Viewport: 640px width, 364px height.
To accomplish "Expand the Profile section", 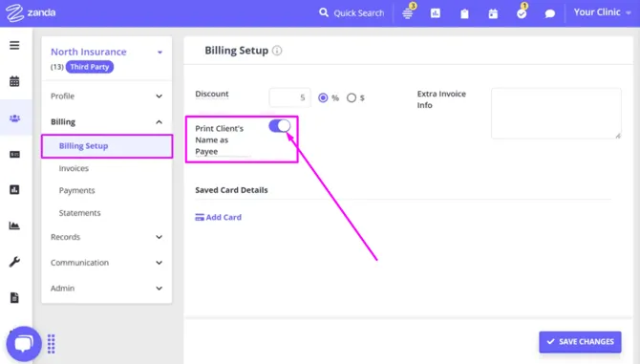I will pyautogui.click(x=107, y=96).
